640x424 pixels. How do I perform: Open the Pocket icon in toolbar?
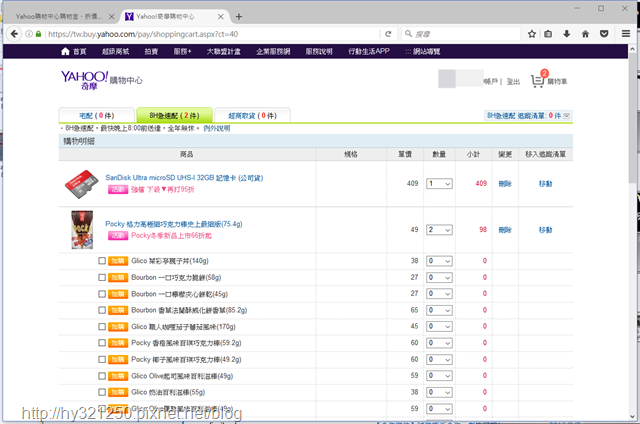click(604, 34)
